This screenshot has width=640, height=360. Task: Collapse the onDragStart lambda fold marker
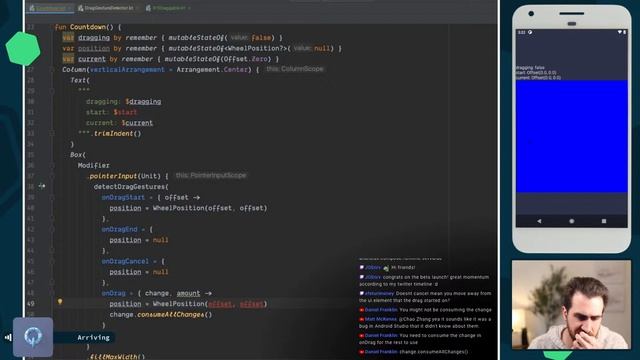coord(52,198)
